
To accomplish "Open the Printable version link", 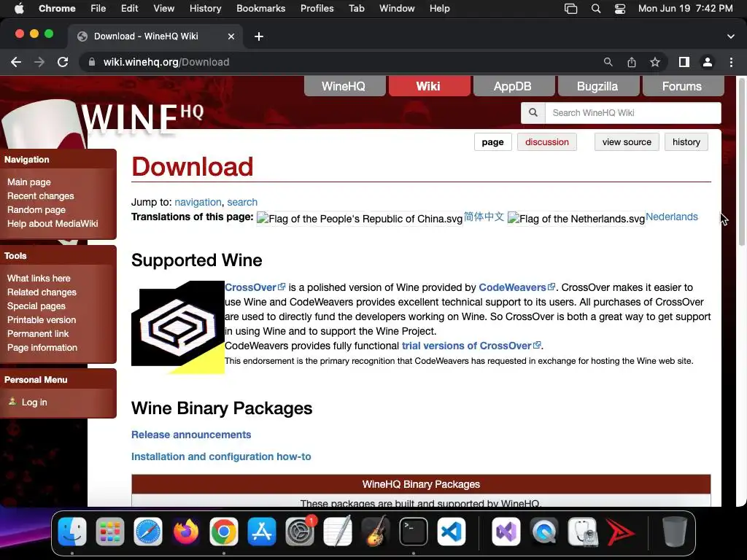I will point(42,320).
